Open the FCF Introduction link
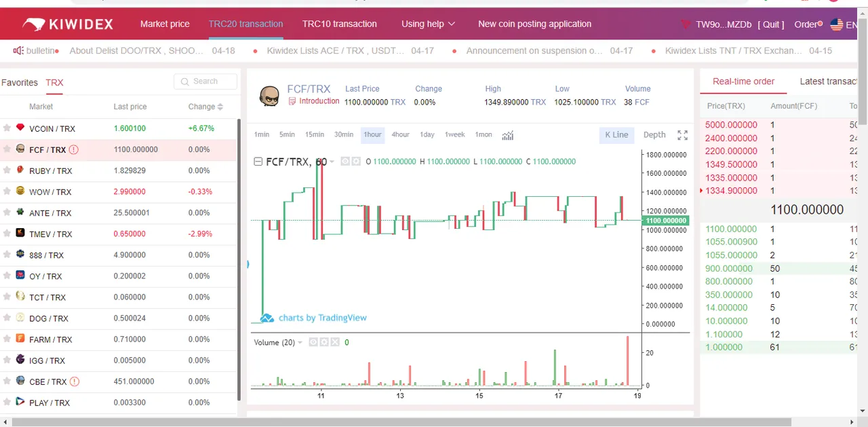The height and width of the screenshot is (427, 868). 319,101
